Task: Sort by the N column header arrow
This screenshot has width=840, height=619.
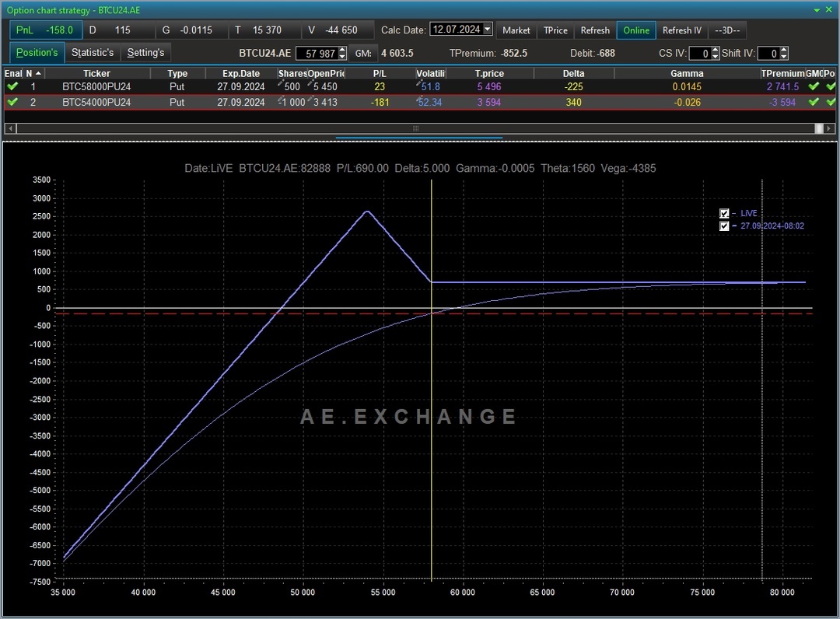Action: point(39,73)
